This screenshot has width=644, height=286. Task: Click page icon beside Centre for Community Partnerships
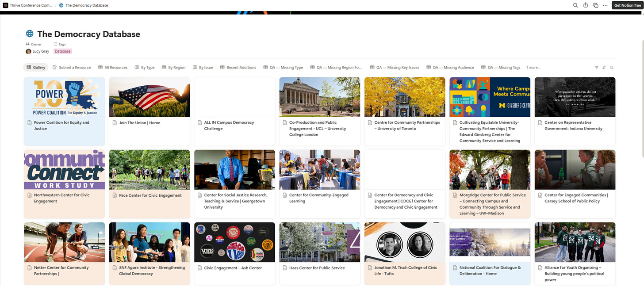370,123
